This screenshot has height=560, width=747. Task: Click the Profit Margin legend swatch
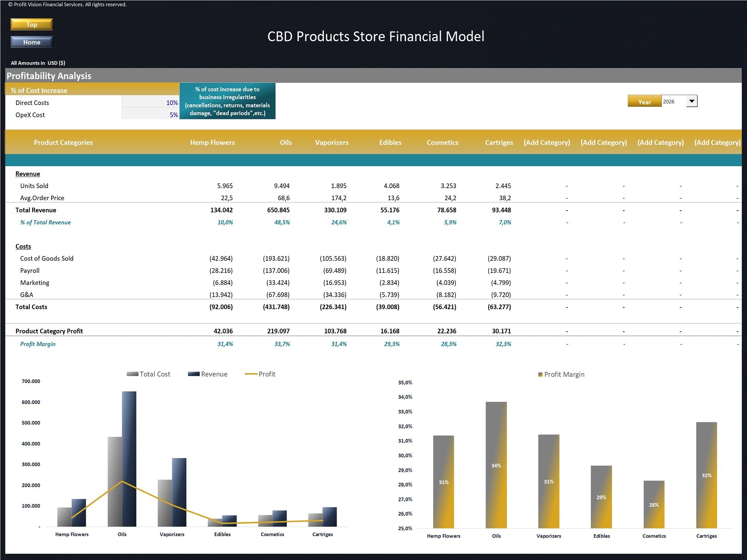(x=540, y=374)
